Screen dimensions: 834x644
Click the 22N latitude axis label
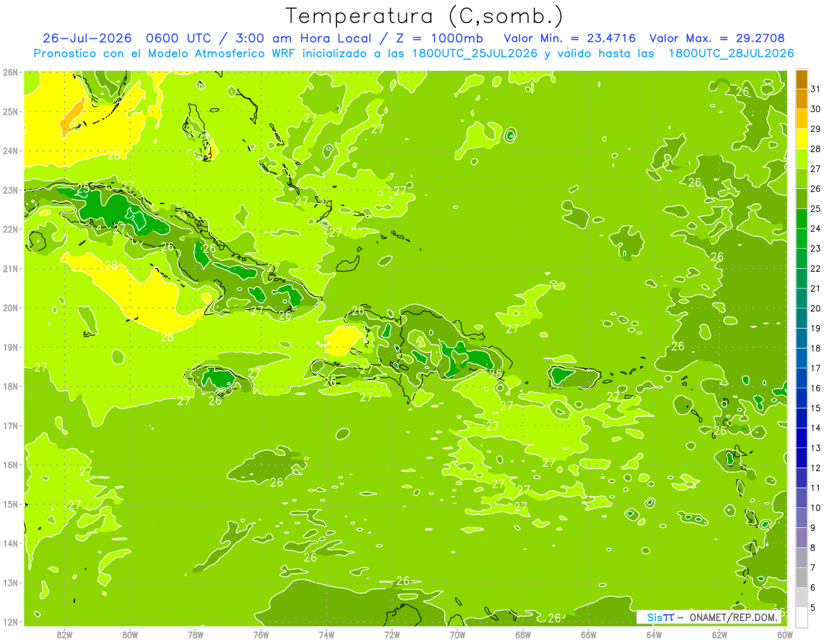tap(10, 229)
